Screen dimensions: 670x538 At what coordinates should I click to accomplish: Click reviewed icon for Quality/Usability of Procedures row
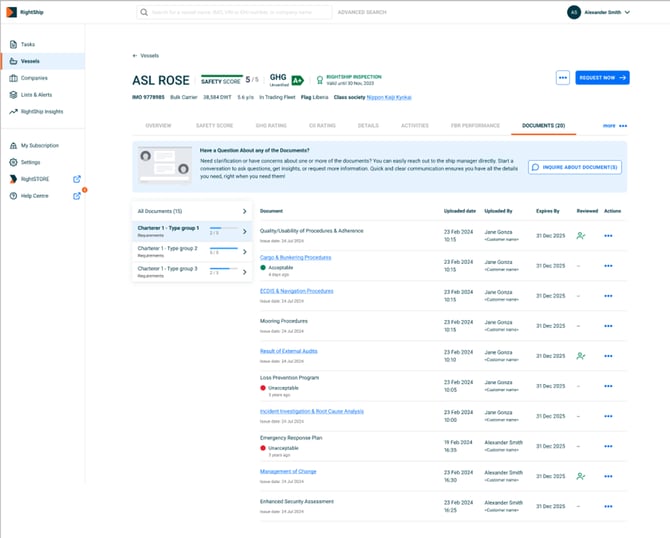coord(581,236)
